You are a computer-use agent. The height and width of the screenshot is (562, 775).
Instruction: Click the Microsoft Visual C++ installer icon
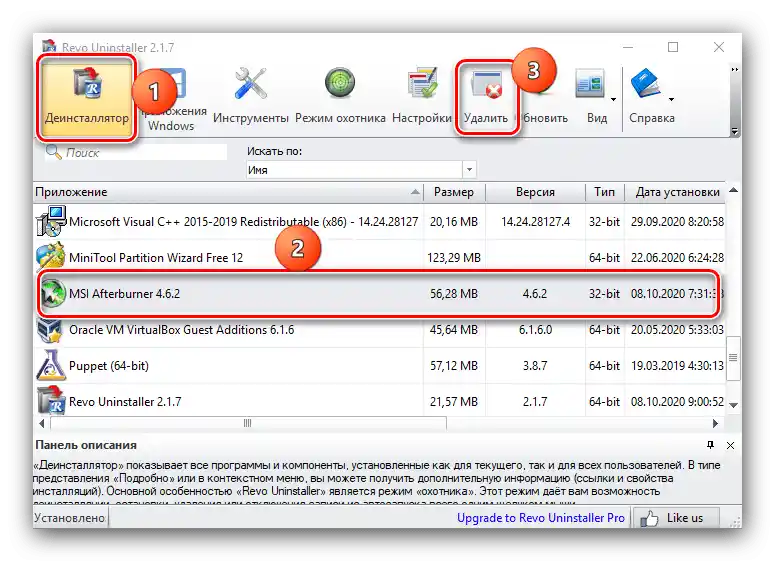pos(50,221)
